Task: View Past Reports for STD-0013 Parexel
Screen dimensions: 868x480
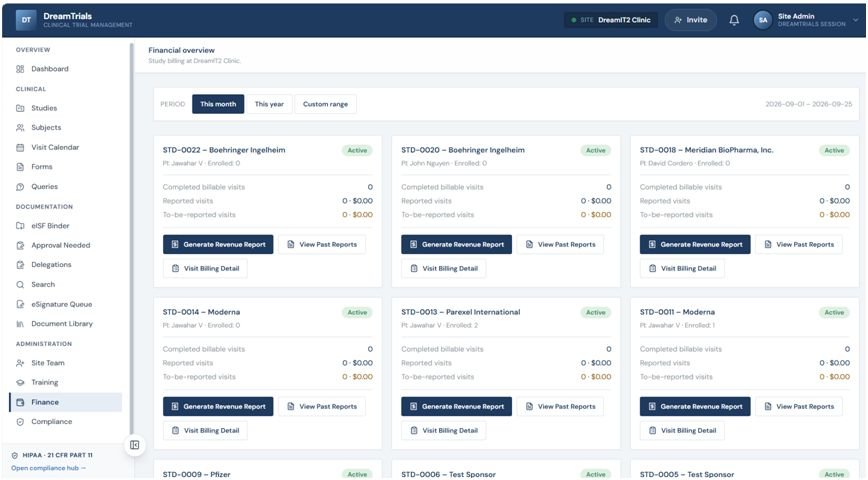Action: (560, 406)
